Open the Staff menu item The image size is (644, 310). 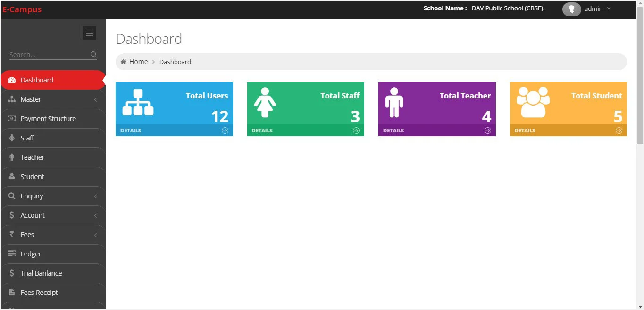coord(53,138)
